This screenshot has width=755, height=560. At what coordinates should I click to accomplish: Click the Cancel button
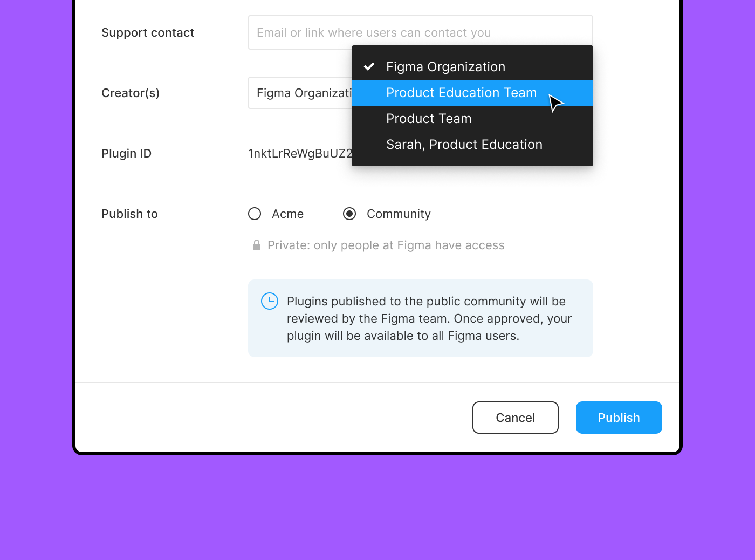[516, 418]
